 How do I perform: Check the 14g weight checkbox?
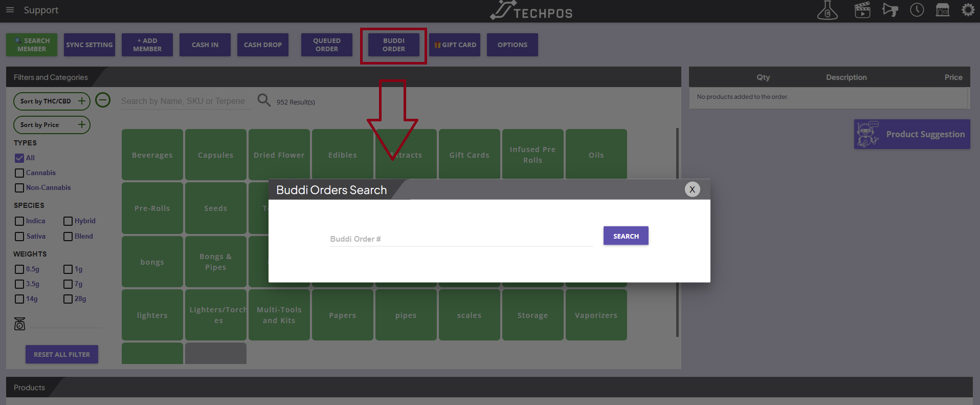click(x=19, y=299)
